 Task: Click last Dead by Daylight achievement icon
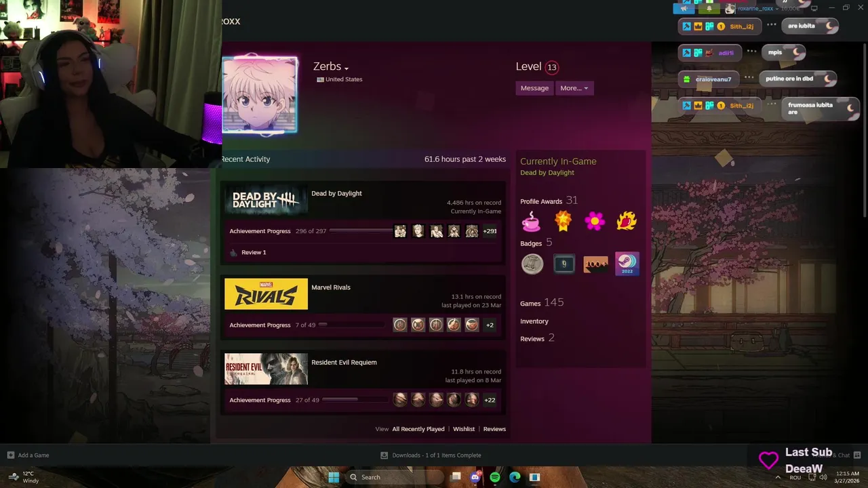click(472, 231)
